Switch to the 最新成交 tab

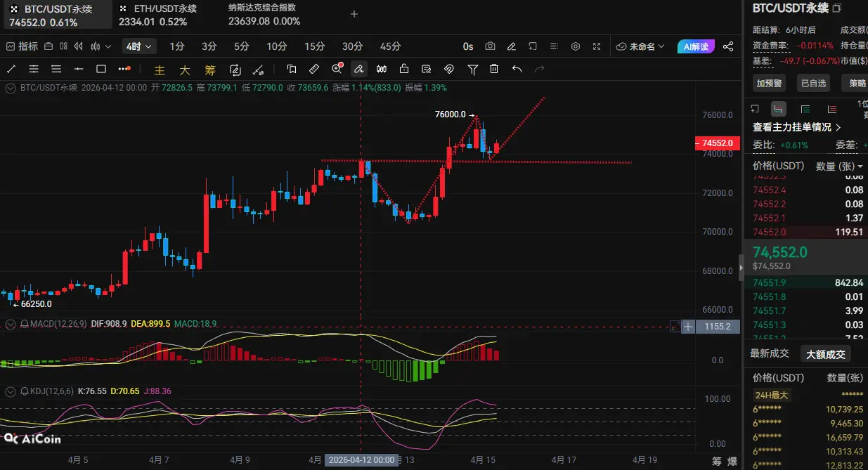coord(770,353)
